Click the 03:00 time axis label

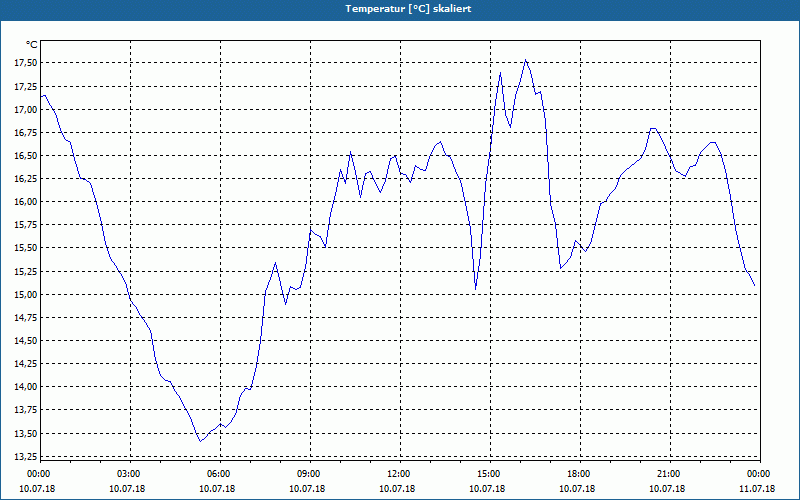pos(129,474)
